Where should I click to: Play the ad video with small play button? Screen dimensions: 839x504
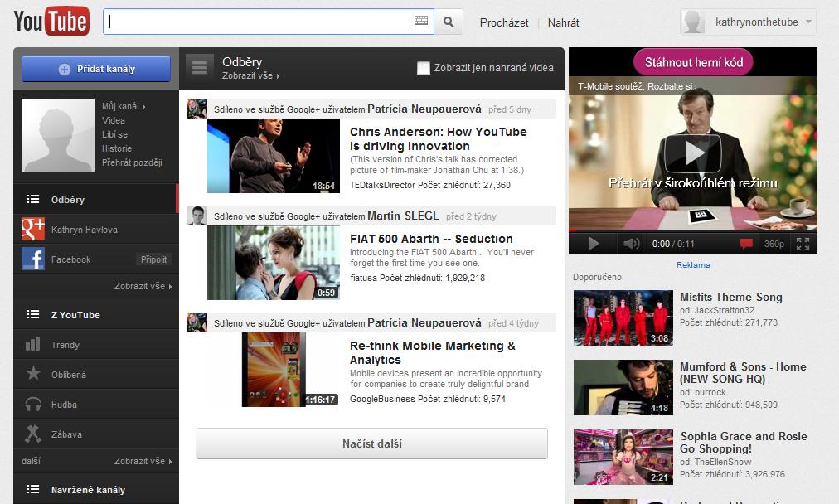[x=593, y=244]
